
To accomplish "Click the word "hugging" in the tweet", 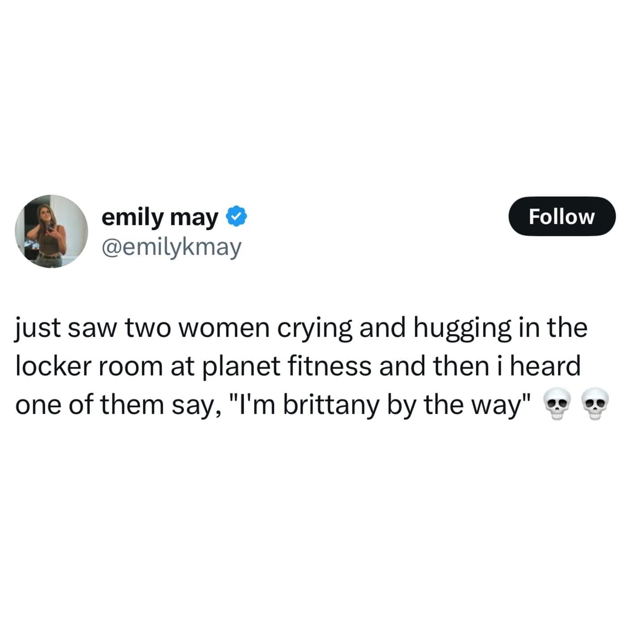I will point(462,330).
